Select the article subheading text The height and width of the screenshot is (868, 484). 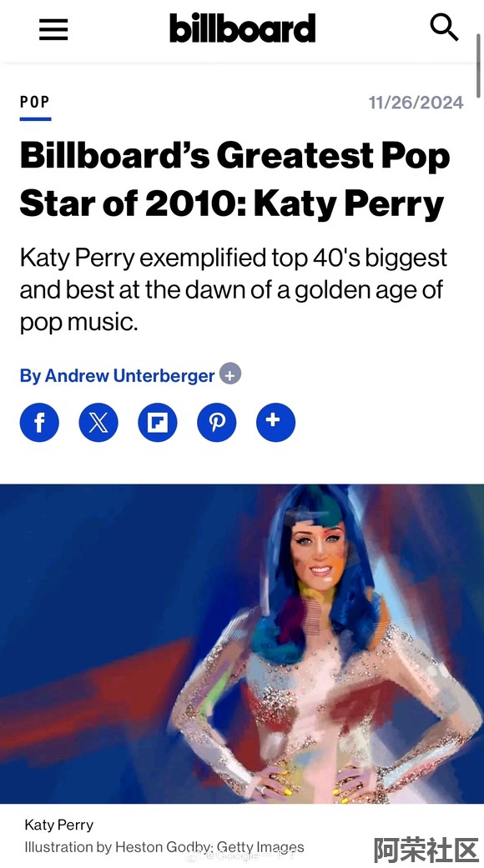click(233, 290)
